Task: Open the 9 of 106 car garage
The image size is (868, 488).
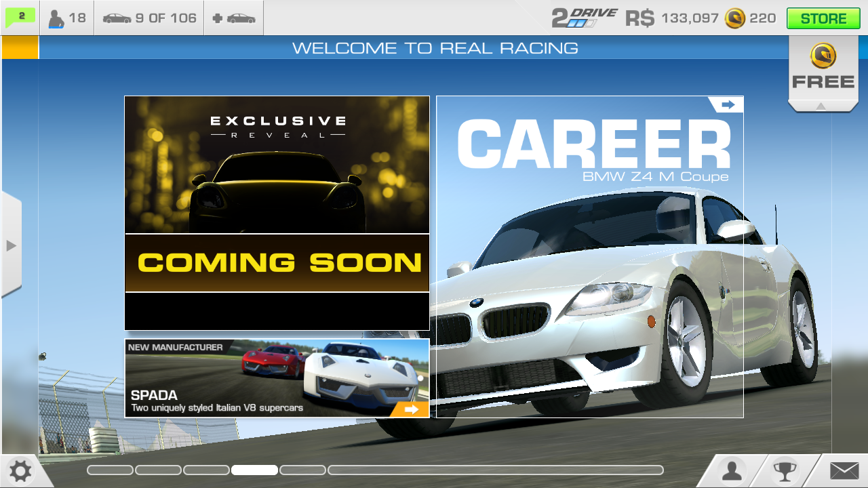Action: [149, 18]
